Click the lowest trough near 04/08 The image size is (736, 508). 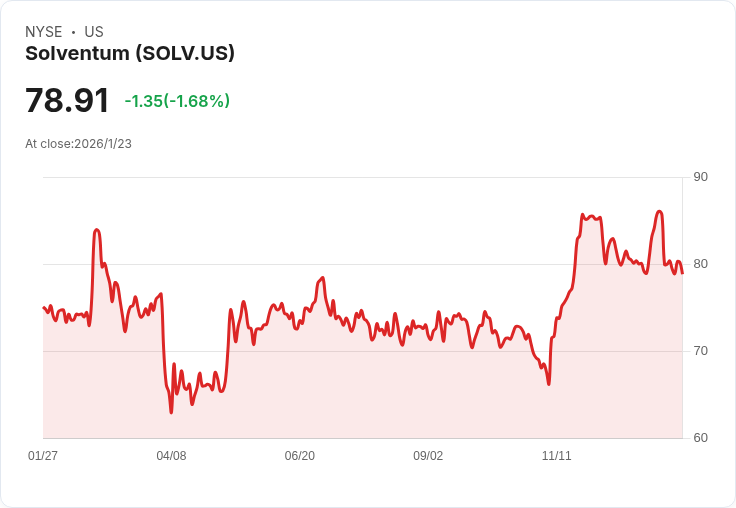pyautogui.click(x=171, y=411)
